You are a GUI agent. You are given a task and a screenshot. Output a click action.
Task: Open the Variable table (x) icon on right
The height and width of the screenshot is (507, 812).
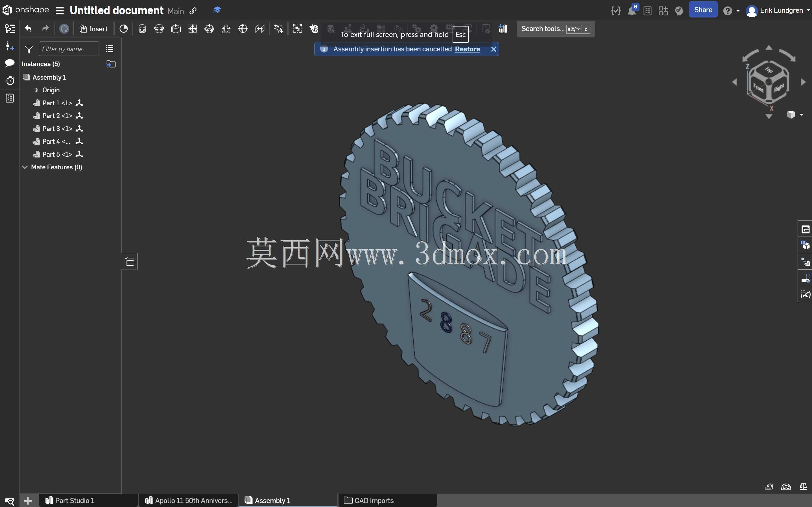click(x=805, y=294)
